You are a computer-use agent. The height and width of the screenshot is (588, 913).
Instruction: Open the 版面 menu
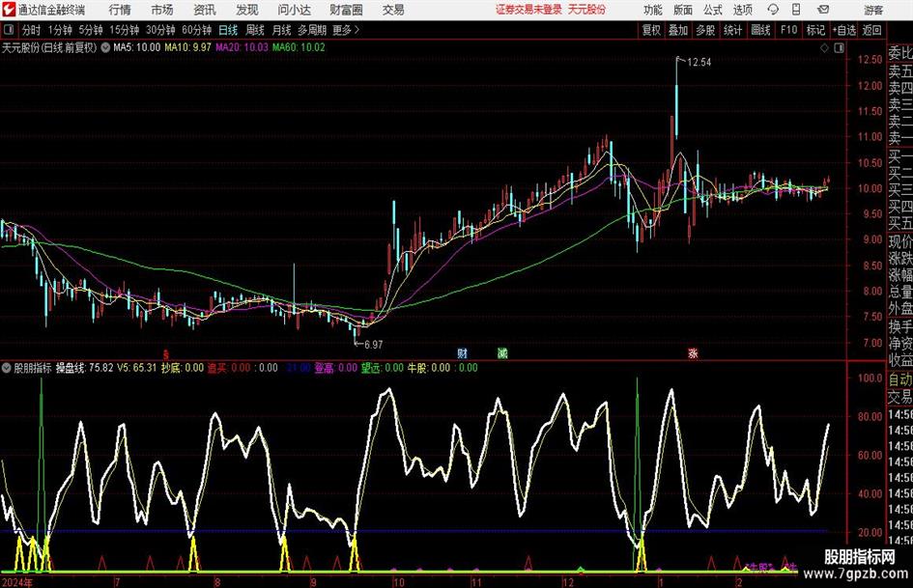pyautogui.click(x=682, y=10)
